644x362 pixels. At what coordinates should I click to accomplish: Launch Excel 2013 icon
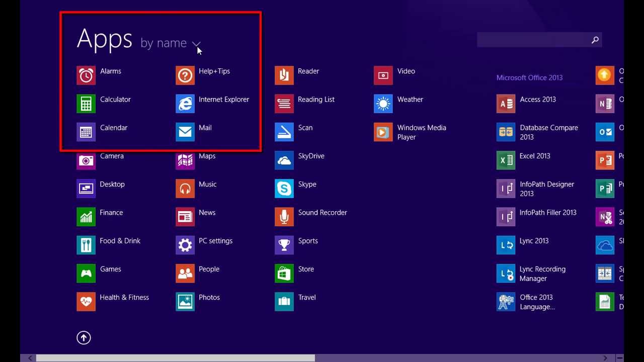[506, 160]
